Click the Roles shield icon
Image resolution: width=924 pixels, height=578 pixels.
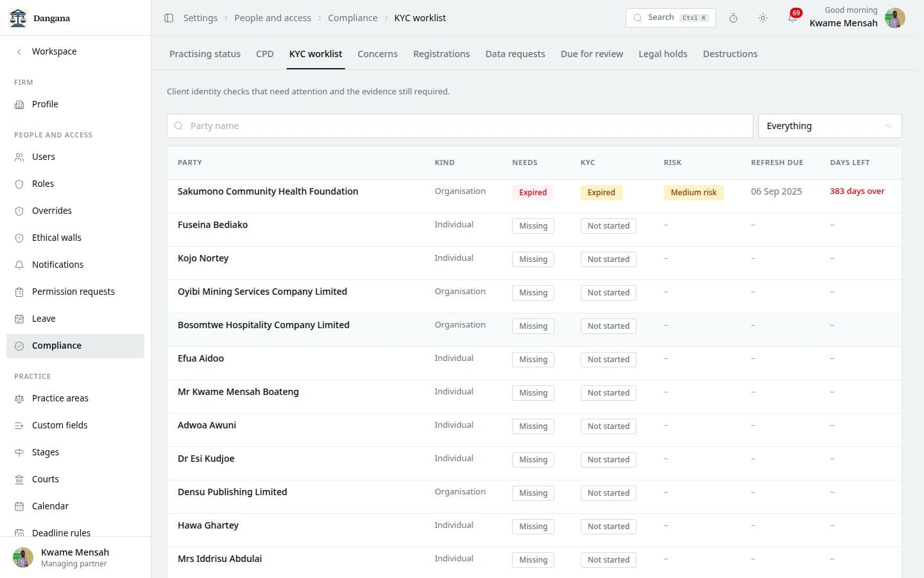(19, 184)
